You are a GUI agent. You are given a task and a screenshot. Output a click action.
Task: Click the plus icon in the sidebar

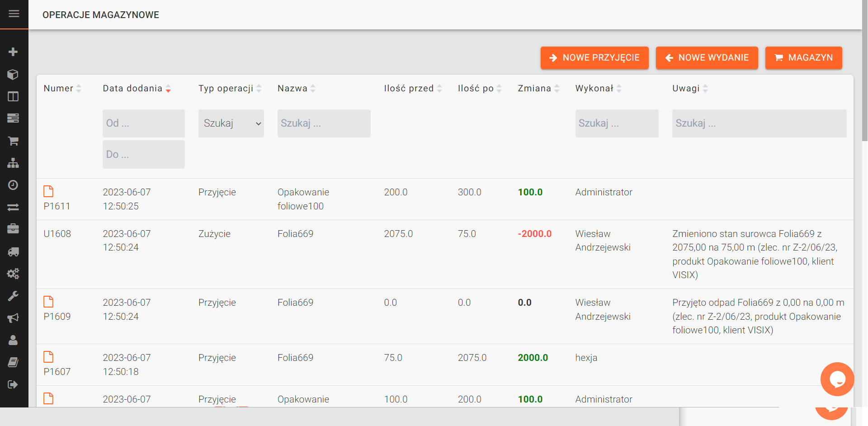pos(13,52)
